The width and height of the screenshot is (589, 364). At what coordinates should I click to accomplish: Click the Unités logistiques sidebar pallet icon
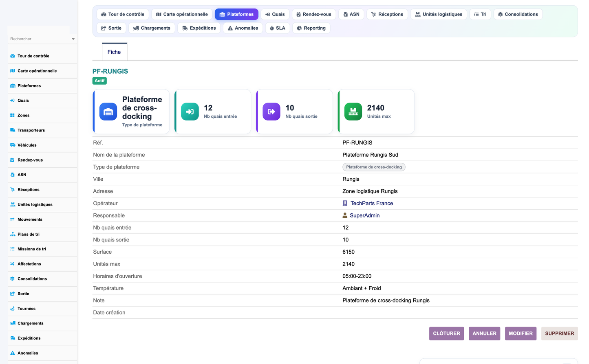13,205
